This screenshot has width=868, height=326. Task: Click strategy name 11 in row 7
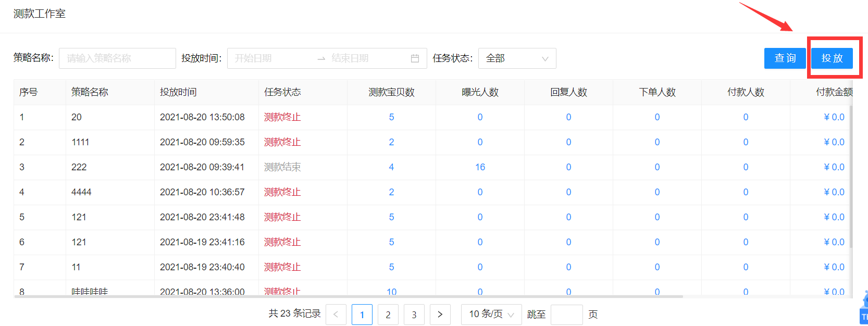[x=76, y=267]
